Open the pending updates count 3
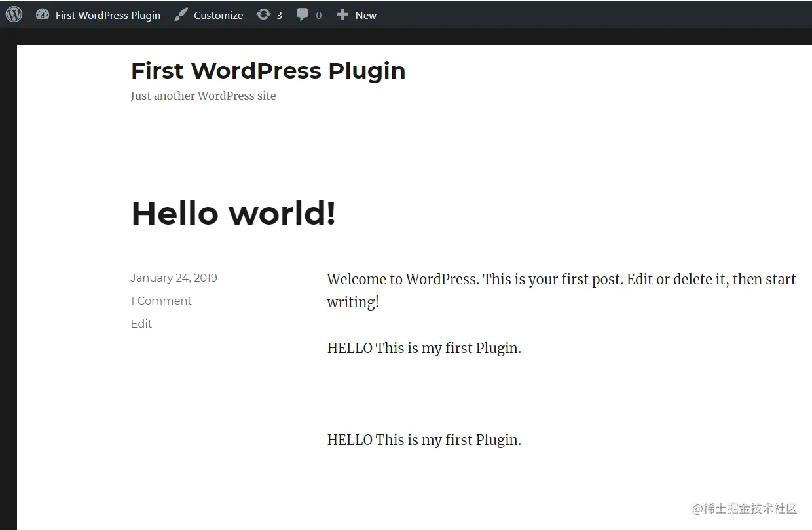The height and width of the screenshot is (530, 812). coord(279,15)
